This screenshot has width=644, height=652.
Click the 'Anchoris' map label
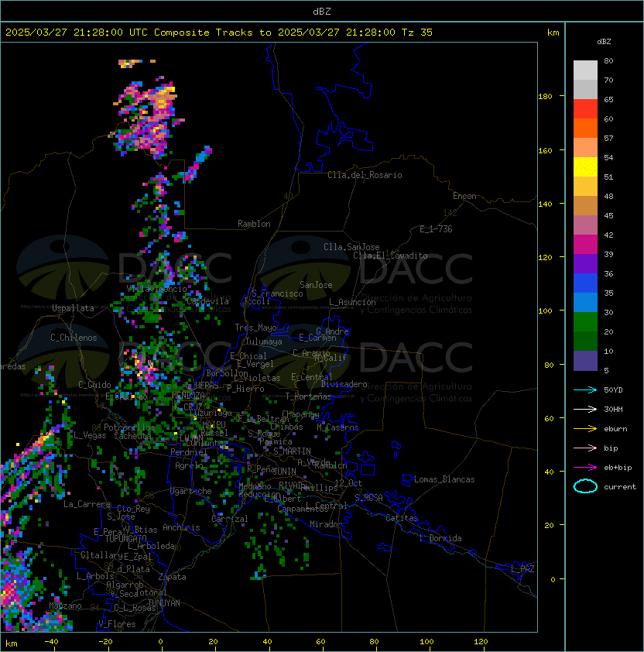181,527
